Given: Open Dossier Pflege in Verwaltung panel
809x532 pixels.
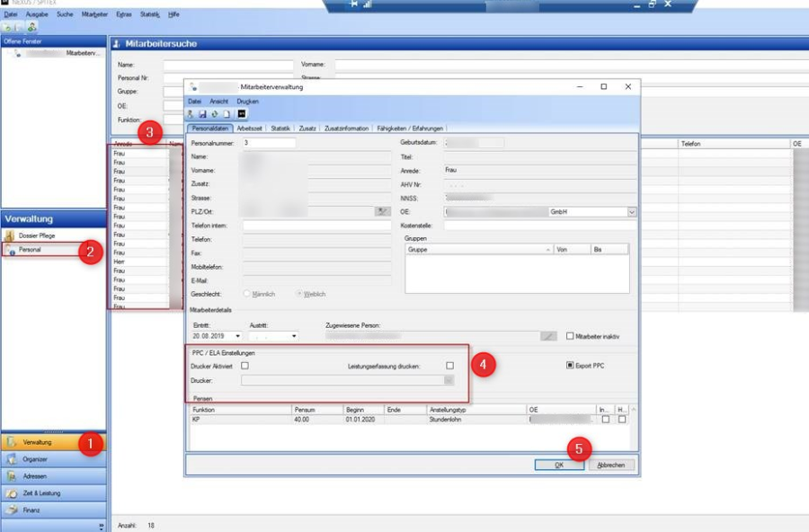Looking at the screenshot, I should (x=37, y=235).
